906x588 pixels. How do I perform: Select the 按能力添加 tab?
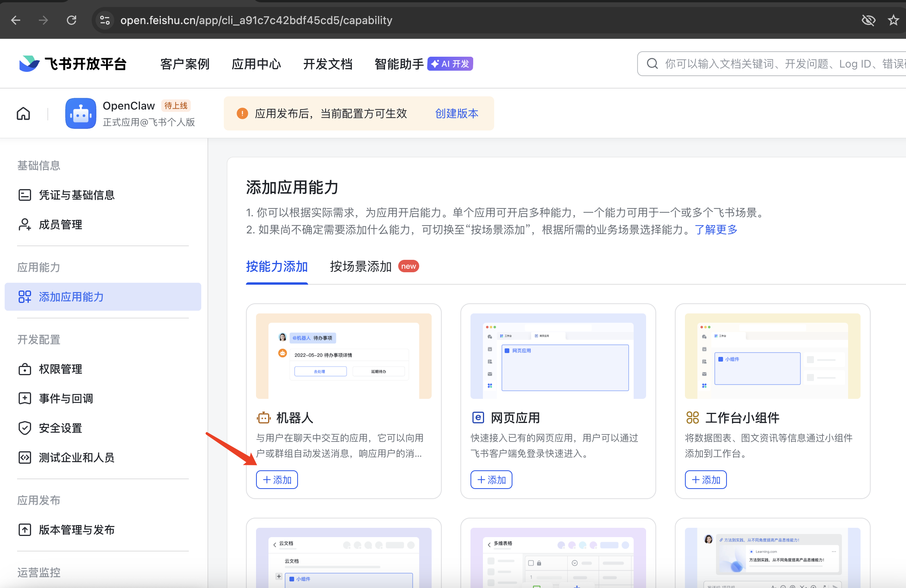[x=277, y=266]
